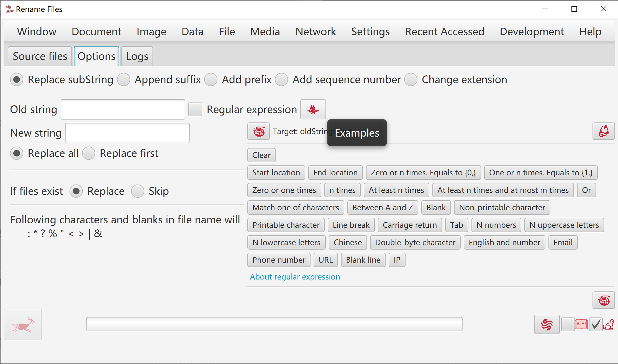The height and width of the screenshot is (364, 618).
Task: Click the Clear button
Action: tap(261, 155)
